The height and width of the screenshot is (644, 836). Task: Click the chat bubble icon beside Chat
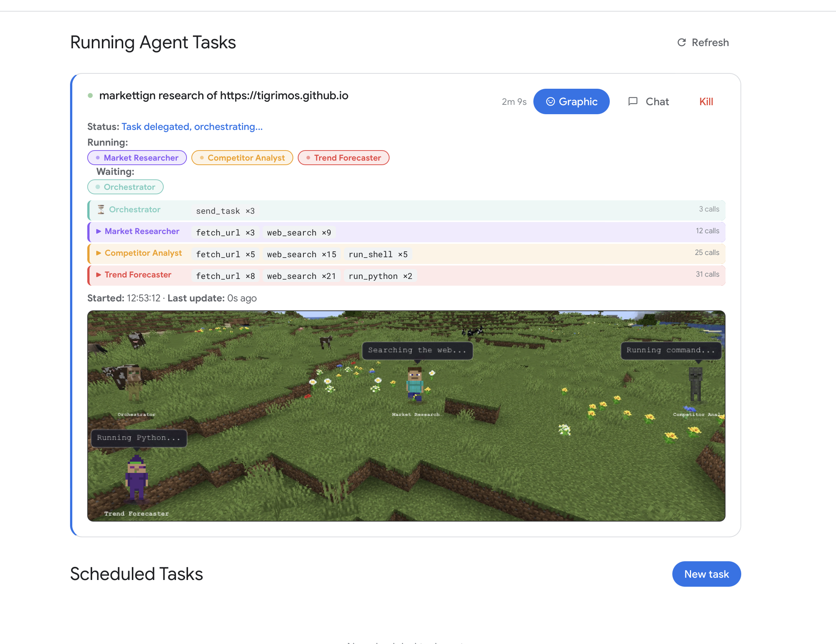point(633,101)
